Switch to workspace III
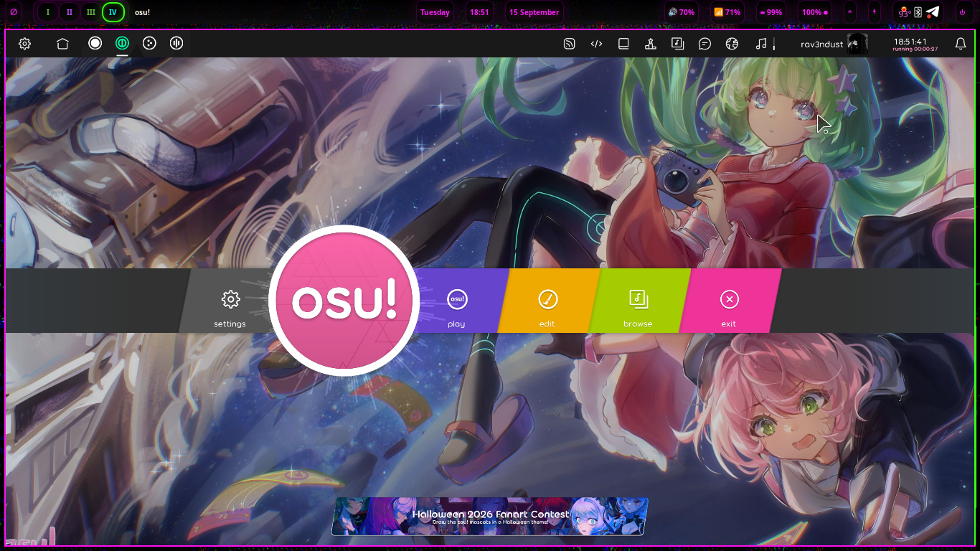 click(91, 12)
